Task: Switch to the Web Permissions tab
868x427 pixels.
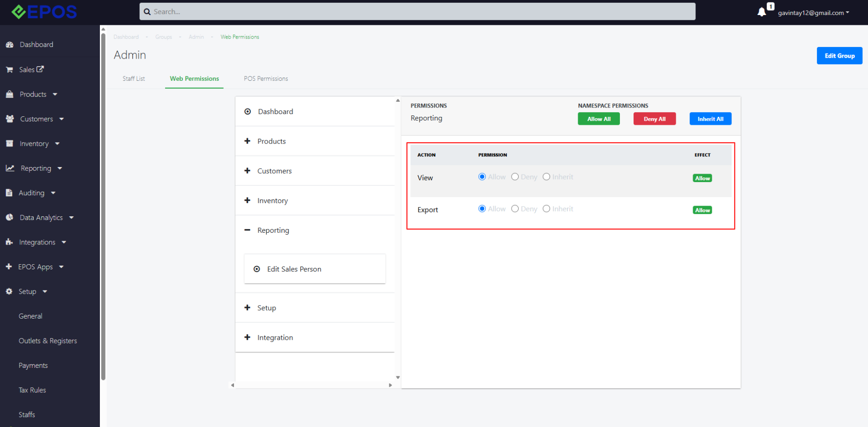Action: [x=194, y=78]
